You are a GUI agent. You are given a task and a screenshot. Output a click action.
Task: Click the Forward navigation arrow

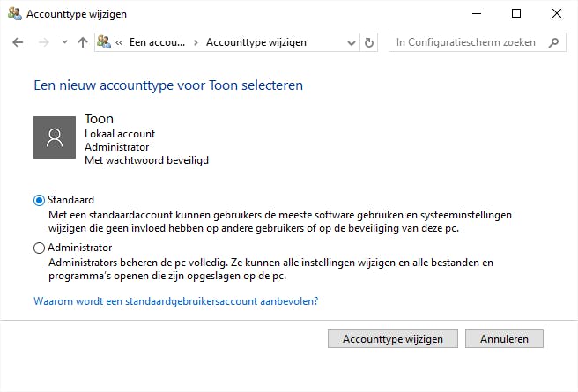(41, 42)
